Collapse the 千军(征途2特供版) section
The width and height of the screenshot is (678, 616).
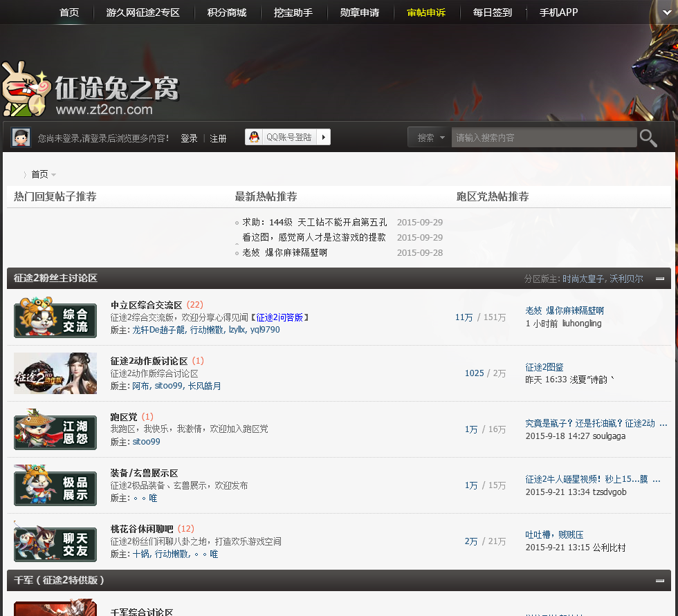(x=660, y=581)
